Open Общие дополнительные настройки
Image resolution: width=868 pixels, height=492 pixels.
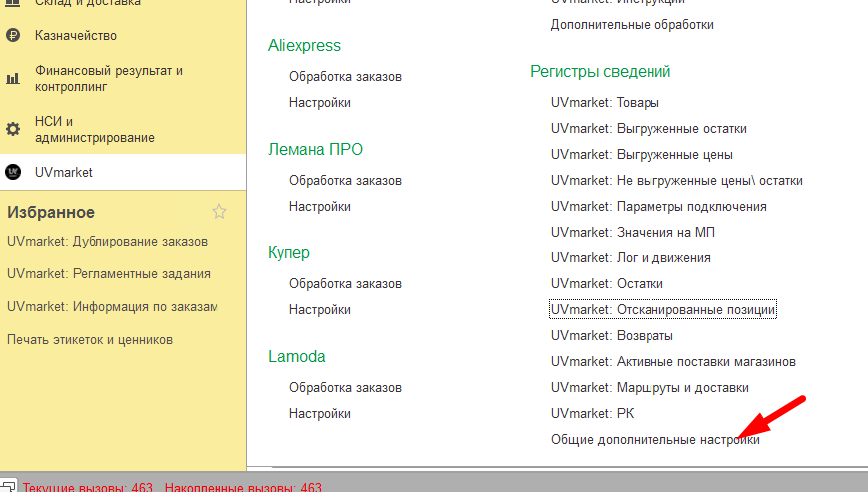tap(654, 440)
